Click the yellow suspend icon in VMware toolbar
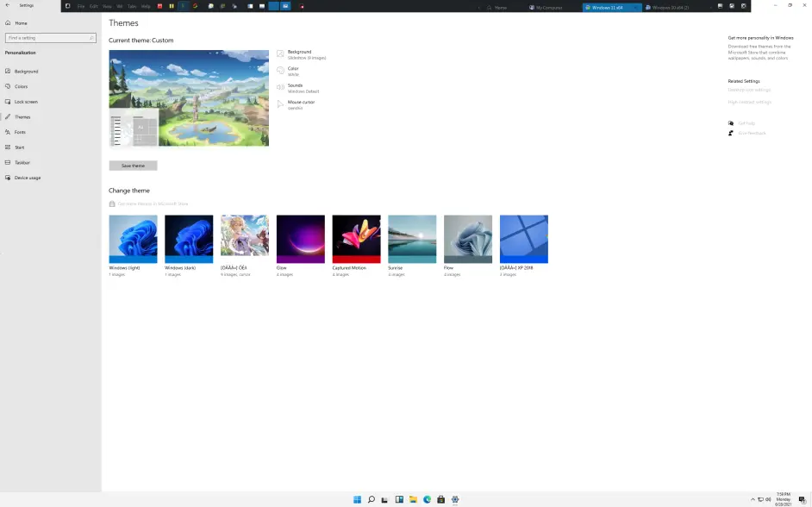This screenshot has height=507, width=812. point(172,6)
